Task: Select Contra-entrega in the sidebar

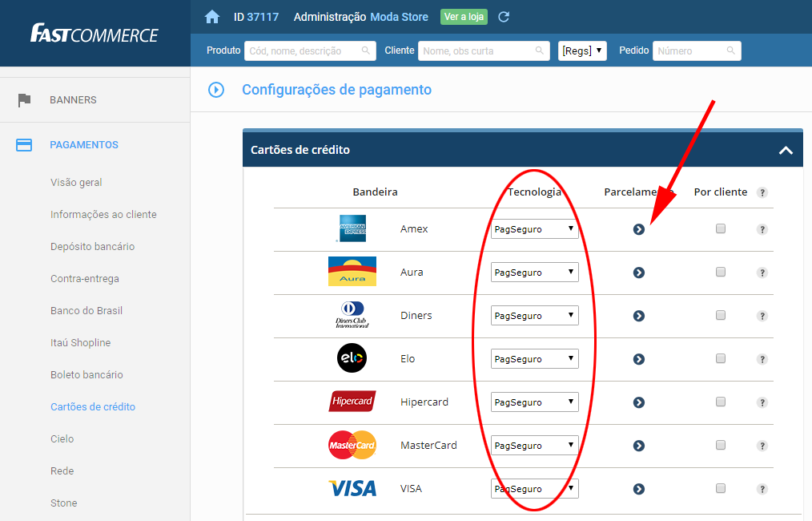Action: point(85,279)
